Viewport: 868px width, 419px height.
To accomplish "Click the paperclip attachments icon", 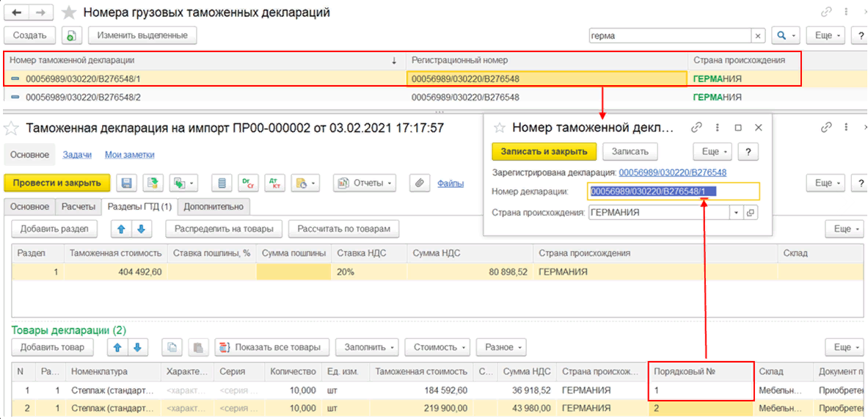I will [419, 183].
